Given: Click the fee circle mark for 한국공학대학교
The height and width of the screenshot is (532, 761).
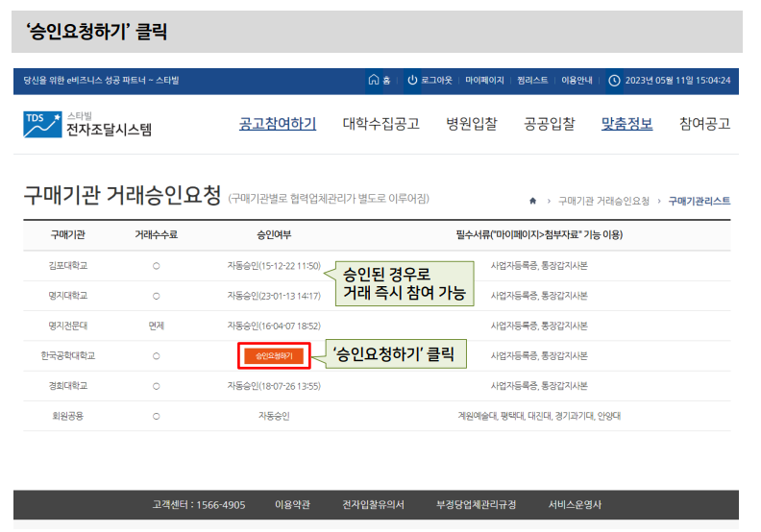Looking at the screenshot, I should [x=156, y=356].
